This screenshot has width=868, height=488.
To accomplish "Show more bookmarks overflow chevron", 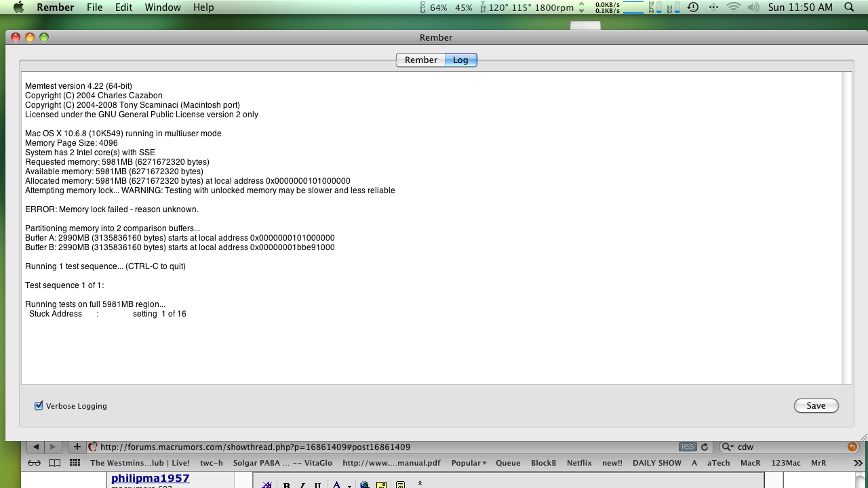I will pos(858,463).
